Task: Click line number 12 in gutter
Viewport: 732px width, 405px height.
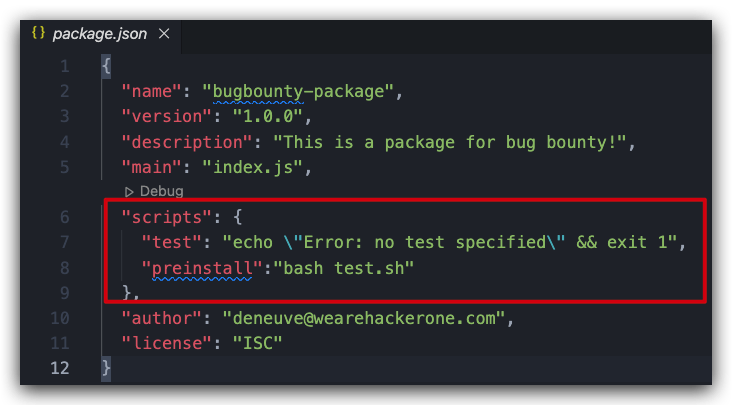Action: [59, 368]
